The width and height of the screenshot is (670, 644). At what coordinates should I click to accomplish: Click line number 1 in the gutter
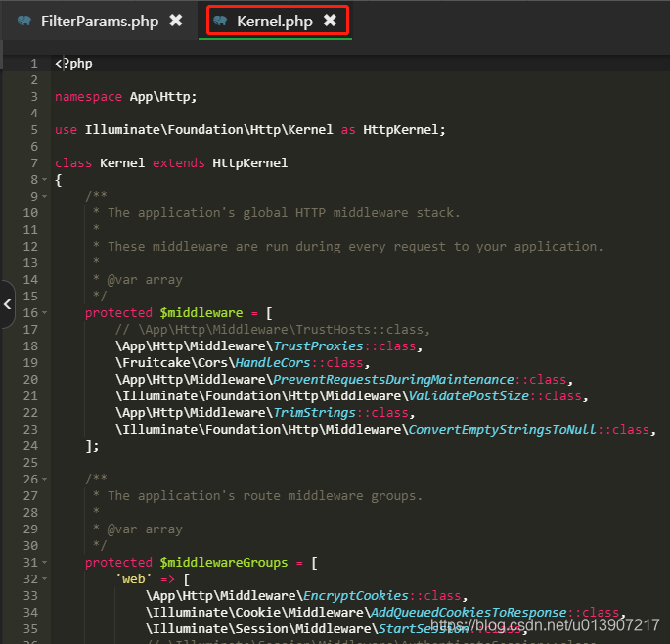34,64
